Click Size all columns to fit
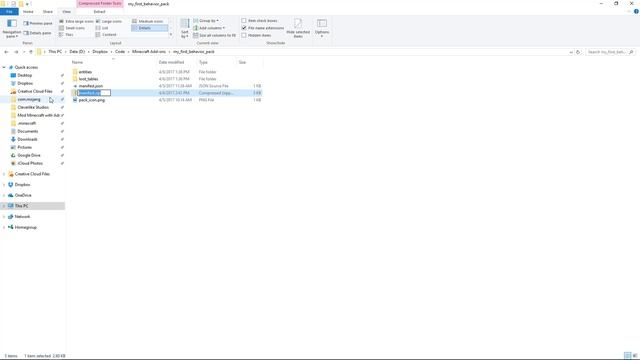The image size is (640, 360). (215, 35)
